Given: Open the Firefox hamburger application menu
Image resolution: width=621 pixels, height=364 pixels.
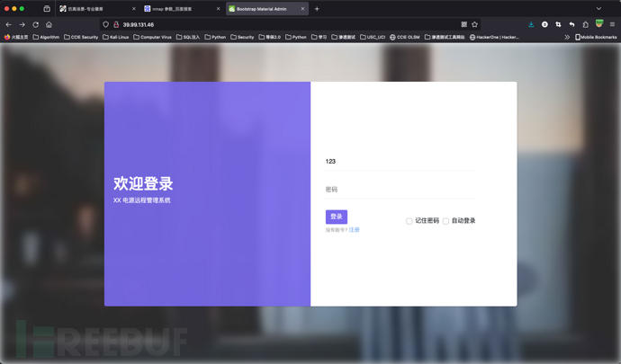Looking at the screenshot, I should pos(612,24).
